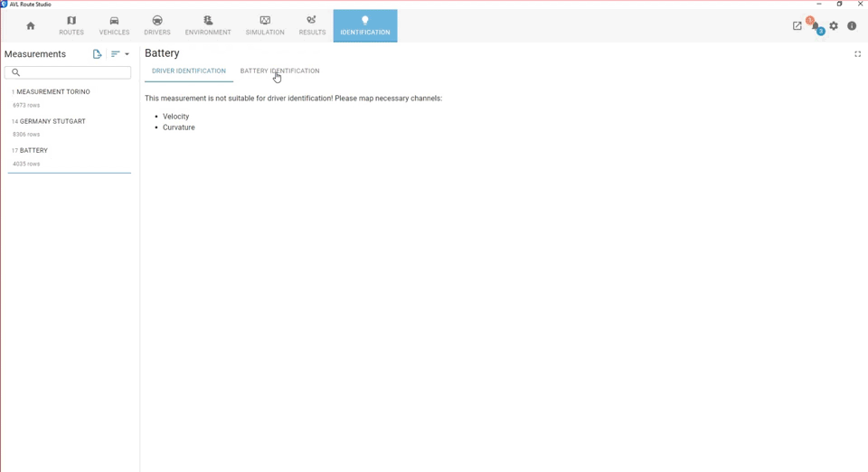Click the import measurement file icon
Screen dimensions: 868x472
(x=98, y=53)
